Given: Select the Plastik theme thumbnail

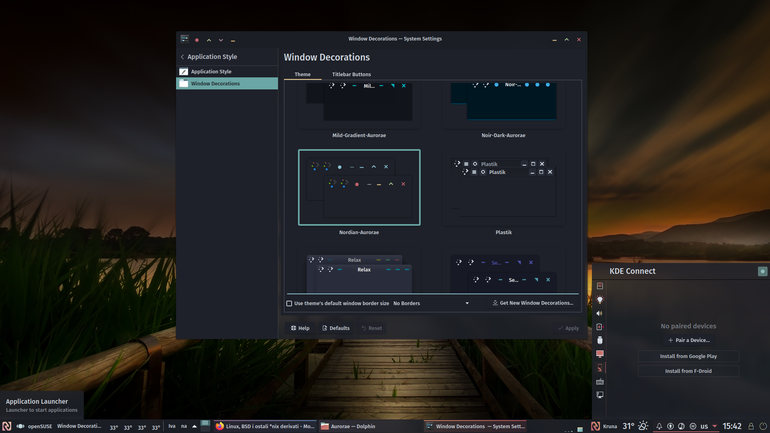Looking at the screenshot, I should coord(503,188).
